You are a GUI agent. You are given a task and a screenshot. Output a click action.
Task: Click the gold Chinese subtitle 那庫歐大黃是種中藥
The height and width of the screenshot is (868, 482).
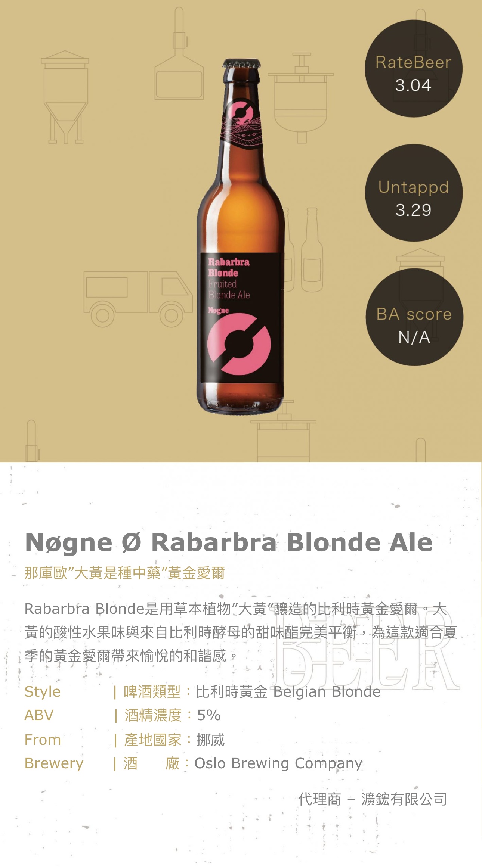(x=124, y=573)
